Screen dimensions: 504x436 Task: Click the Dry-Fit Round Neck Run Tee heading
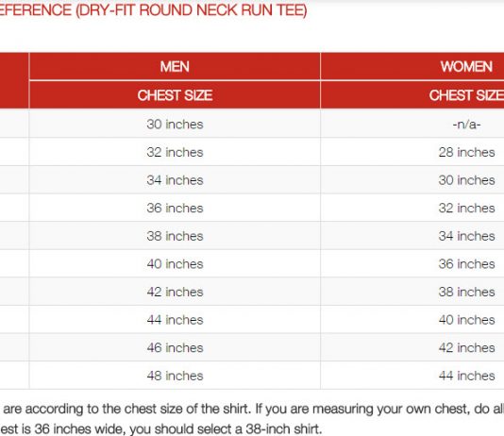pyautogui.click(x=153, y=10)
